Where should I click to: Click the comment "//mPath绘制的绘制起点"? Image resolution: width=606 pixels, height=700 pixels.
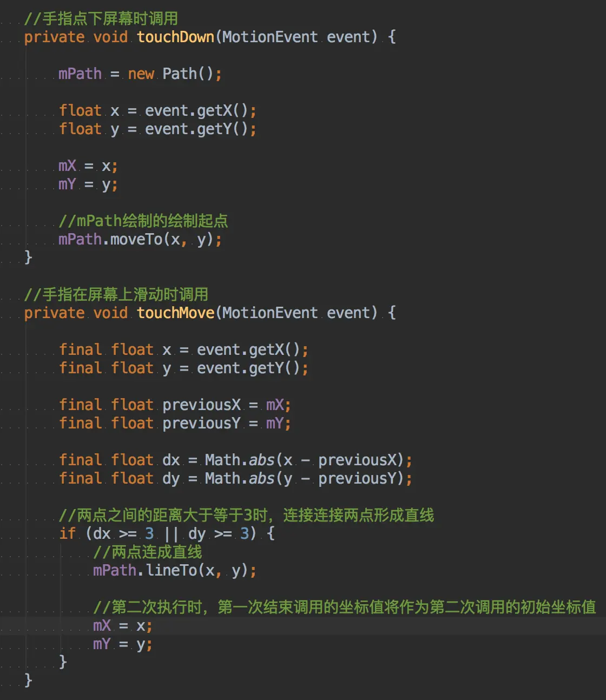(143, 221)
